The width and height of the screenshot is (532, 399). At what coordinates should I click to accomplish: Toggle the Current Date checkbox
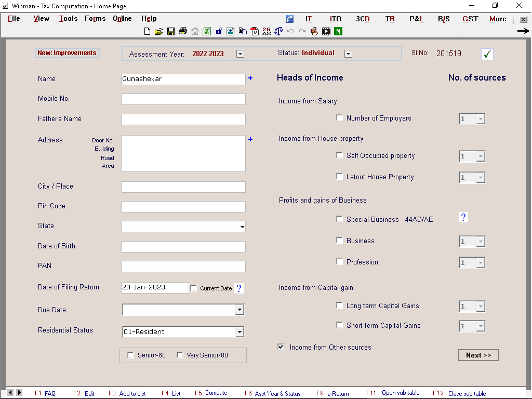click(x=194, y=288)
